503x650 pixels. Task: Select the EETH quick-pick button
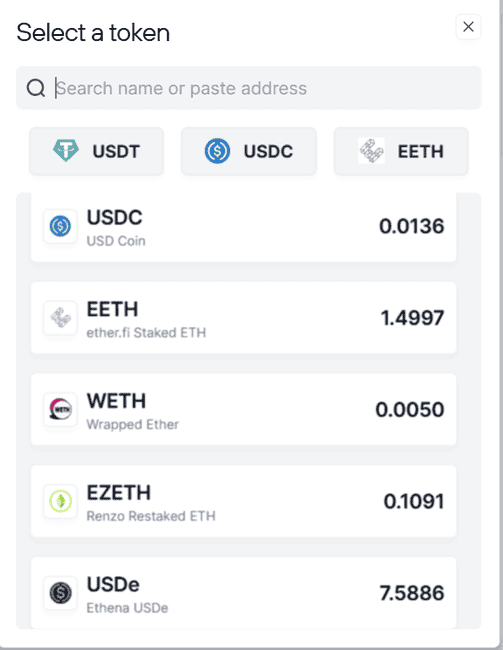(401, 151)
